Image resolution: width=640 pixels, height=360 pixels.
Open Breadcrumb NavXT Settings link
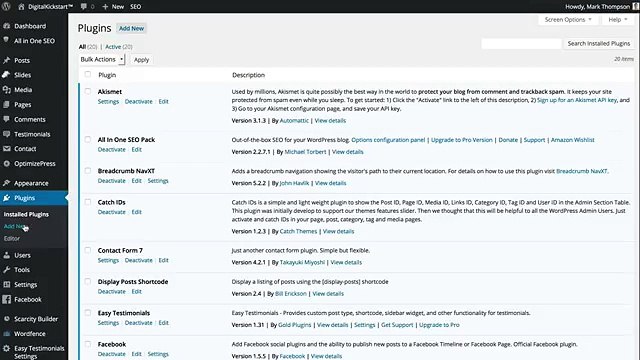[158, 181]
